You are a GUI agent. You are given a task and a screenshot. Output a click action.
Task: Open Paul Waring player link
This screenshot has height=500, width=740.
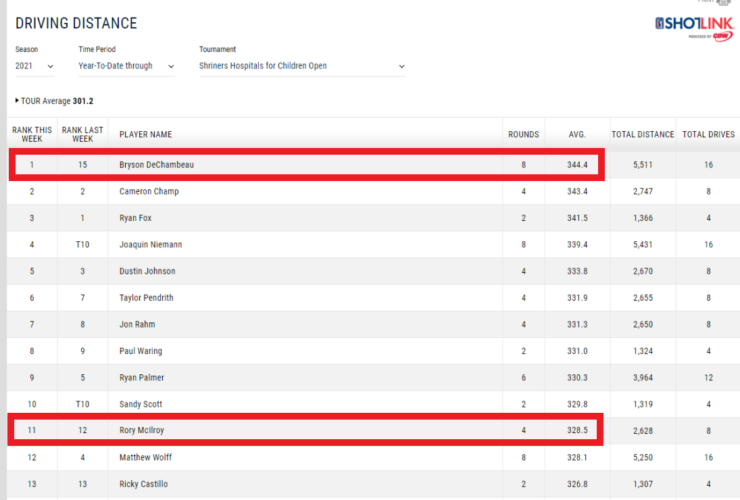tap(141, 351)
